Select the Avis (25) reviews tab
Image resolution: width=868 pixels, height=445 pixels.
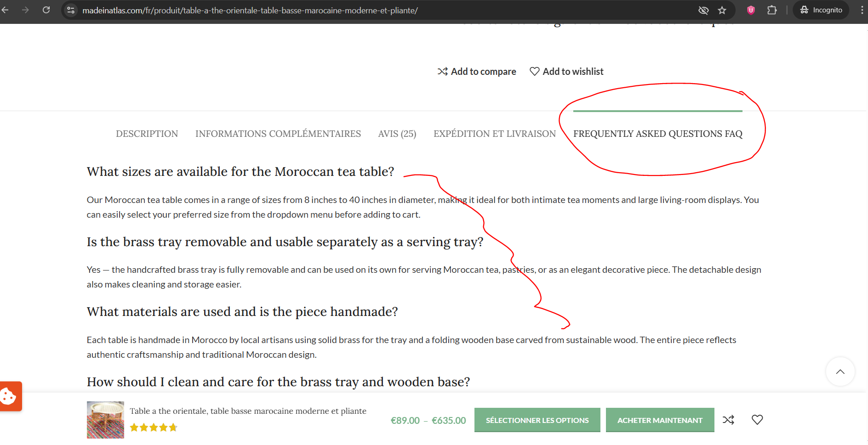[397, 134]
